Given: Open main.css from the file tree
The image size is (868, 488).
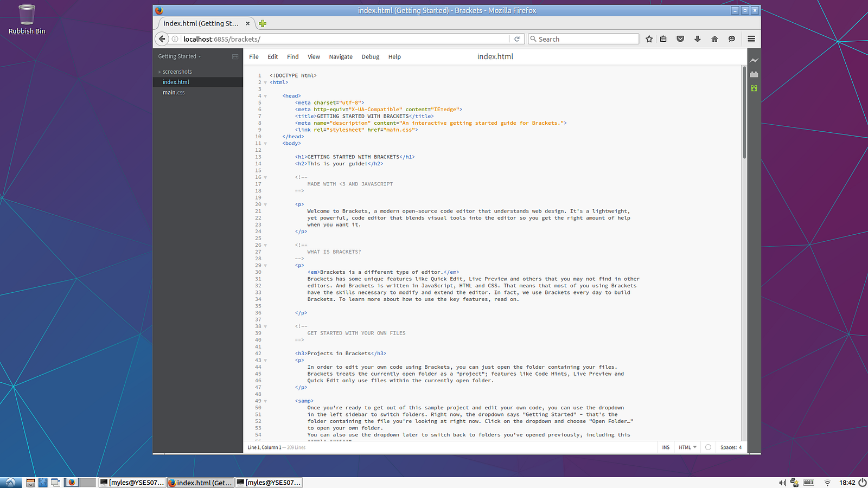Looking at the screenshot, I should [x=174, y=93].
